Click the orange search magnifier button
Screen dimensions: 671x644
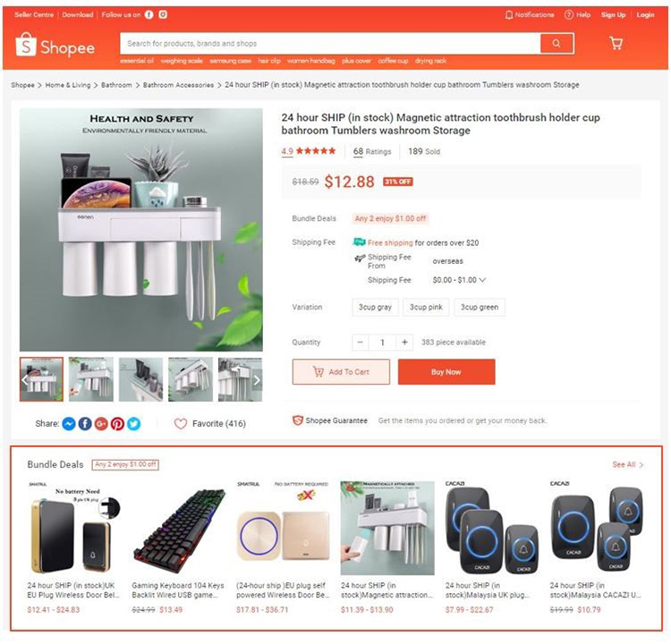[x=556, y=43]
